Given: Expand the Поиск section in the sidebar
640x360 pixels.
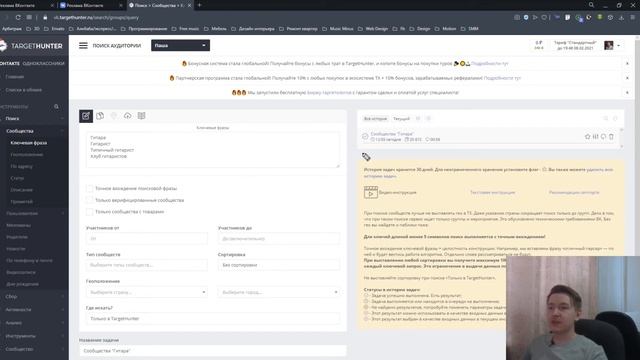Looking at the screenshot, I should coord(33,118).
